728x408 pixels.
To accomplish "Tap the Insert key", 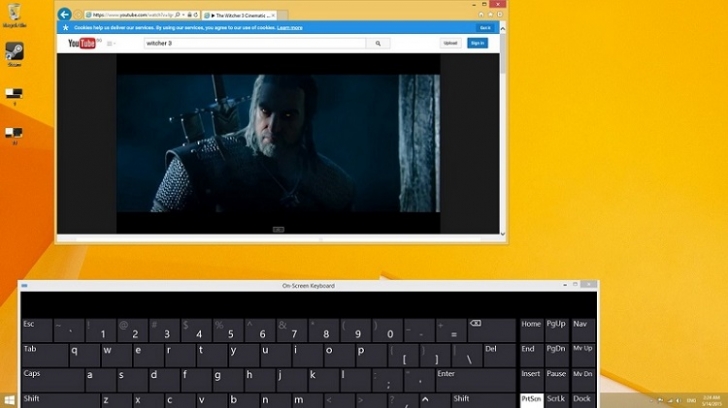I will (x=531, y=380).
